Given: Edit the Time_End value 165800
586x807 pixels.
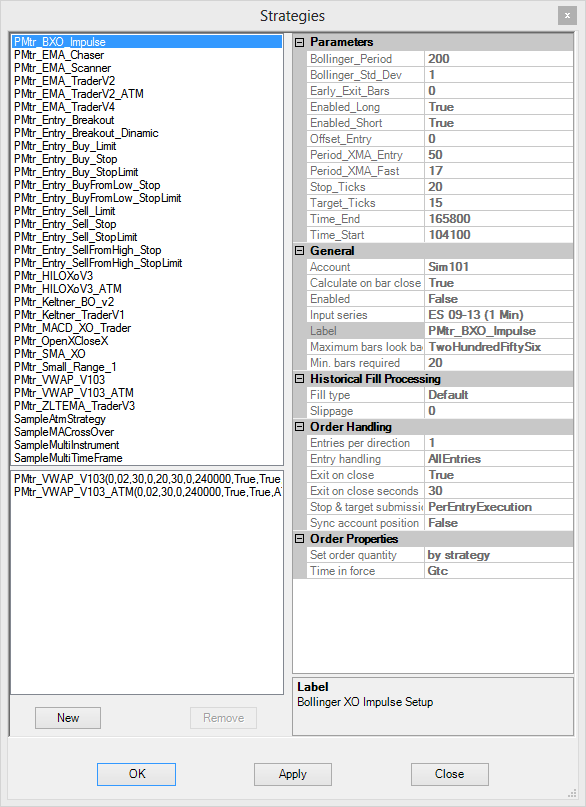Looking at the screenshot, I should (499, 218).
